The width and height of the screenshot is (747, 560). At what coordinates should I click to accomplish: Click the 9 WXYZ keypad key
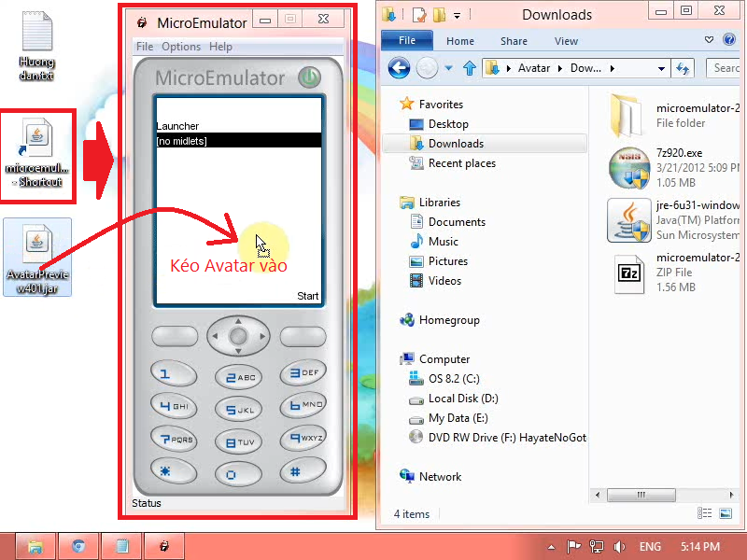(x=303, y=438)
